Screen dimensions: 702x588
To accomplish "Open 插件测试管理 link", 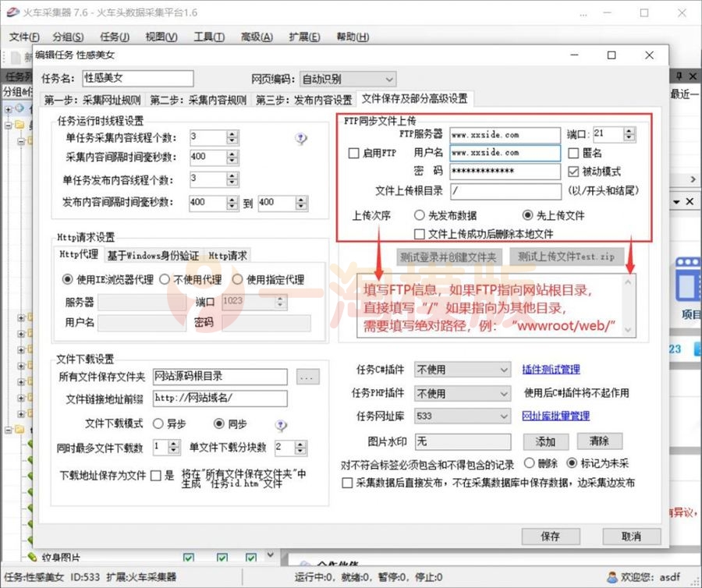I will click(551, 370).
